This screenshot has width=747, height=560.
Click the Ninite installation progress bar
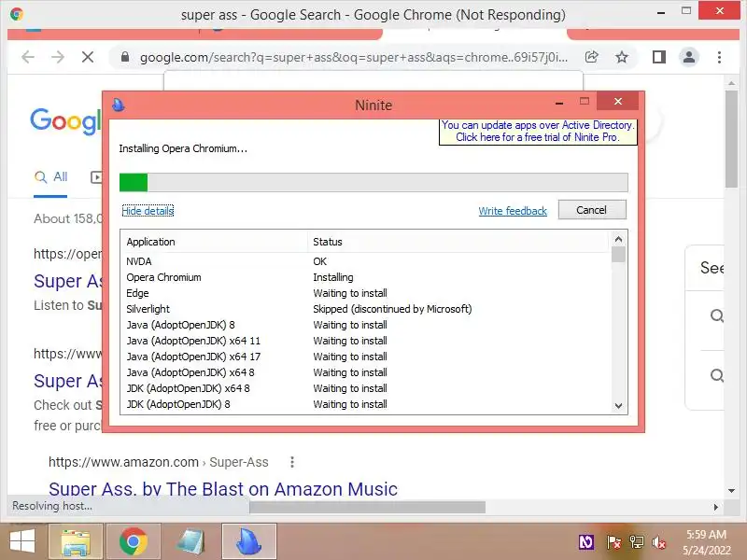coord(373,182)
